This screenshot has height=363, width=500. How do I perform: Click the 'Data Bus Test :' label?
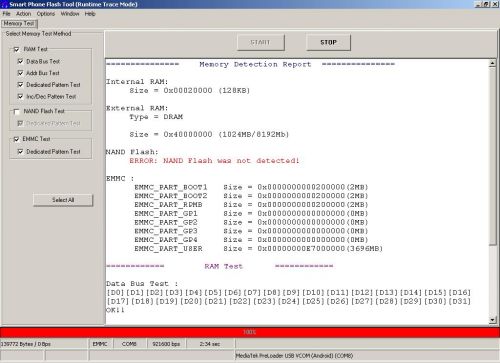pos(142,284)
